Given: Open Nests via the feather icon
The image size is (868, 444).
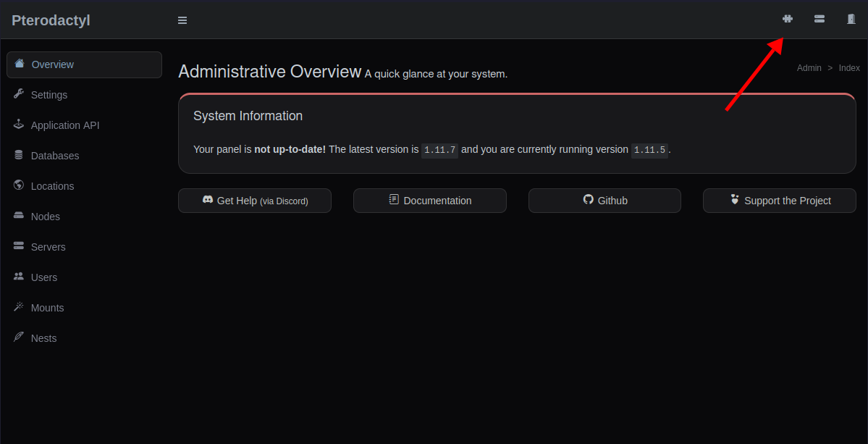Looking at the screenshot, I should pyautogui.click(x=19, y=338).
